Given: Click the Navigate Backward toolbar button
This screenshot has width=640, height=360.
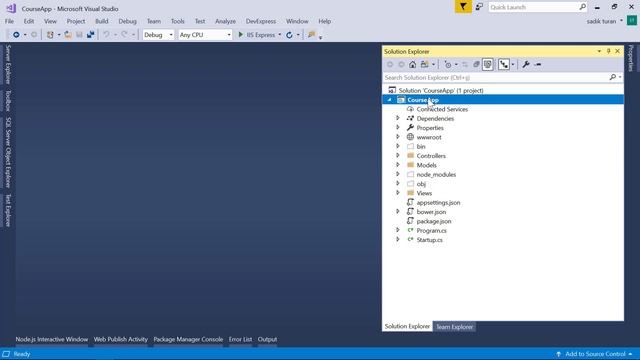Looking at the screenshot, I should (16, 35).
